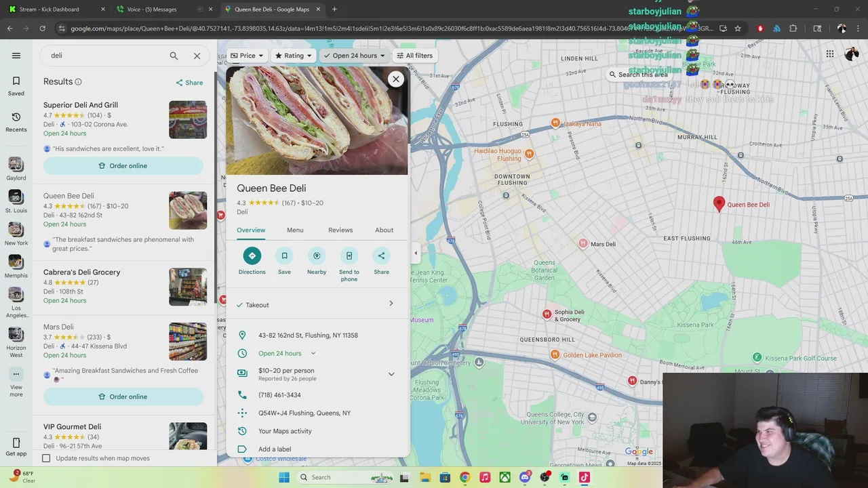Screen dimensions: 868x488
Task: Switch to the Overview tab
Action: point(251,230)
